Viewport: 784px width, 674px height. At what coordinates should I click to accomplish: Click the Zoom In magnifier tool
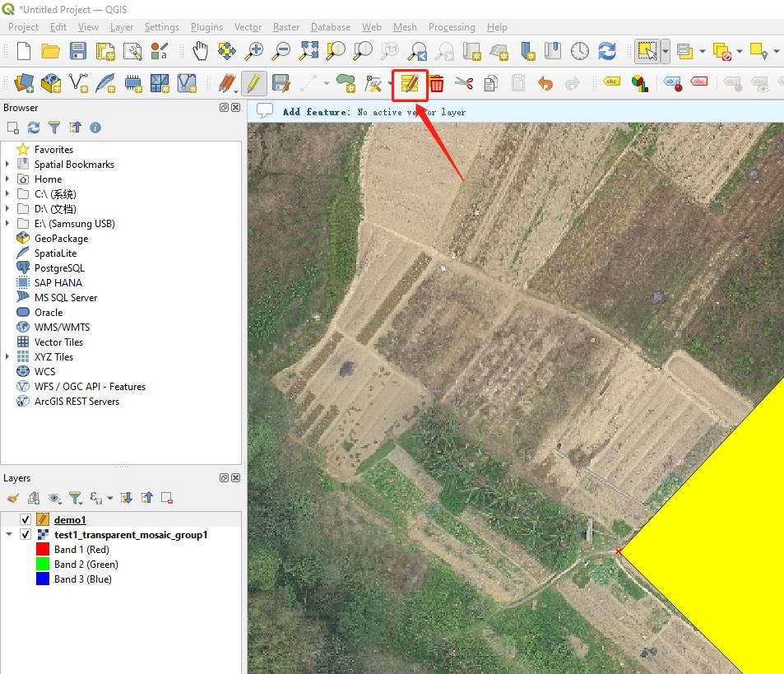(x=254, y=51)
